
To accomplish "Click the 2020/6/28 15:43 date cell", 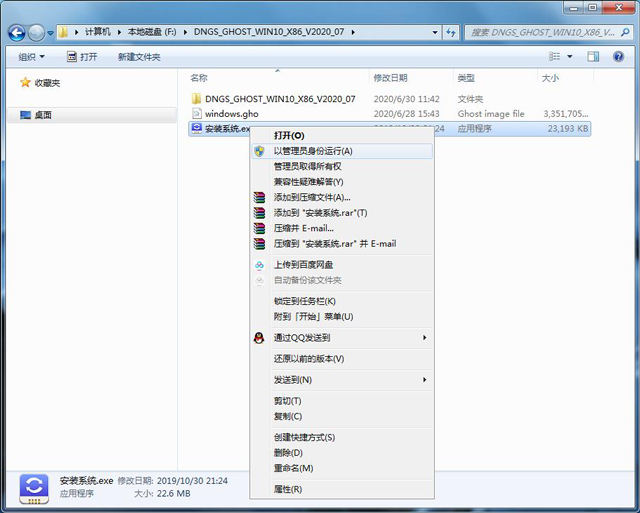I will [407, 113].
